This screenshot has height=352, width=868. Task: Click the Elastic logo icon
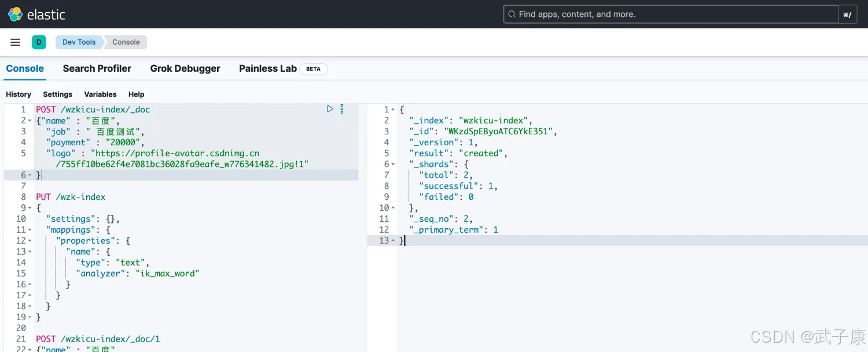[15, 14]
